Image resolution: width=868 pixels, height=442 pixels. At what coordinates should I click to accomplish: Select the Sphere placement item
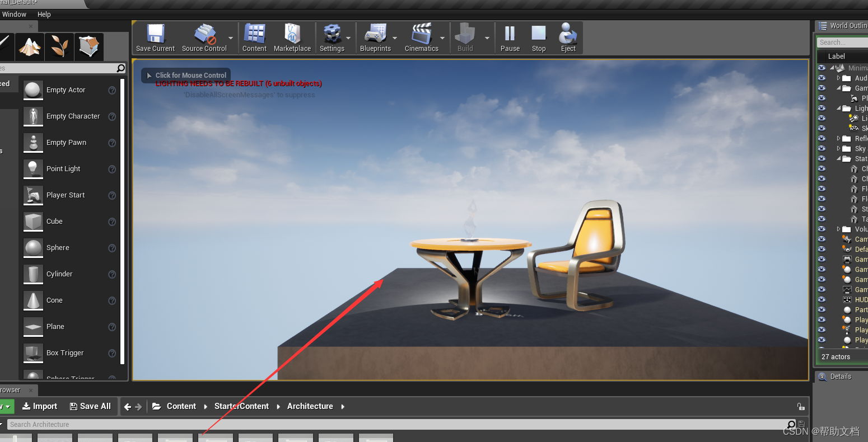(x=70, y=248)
